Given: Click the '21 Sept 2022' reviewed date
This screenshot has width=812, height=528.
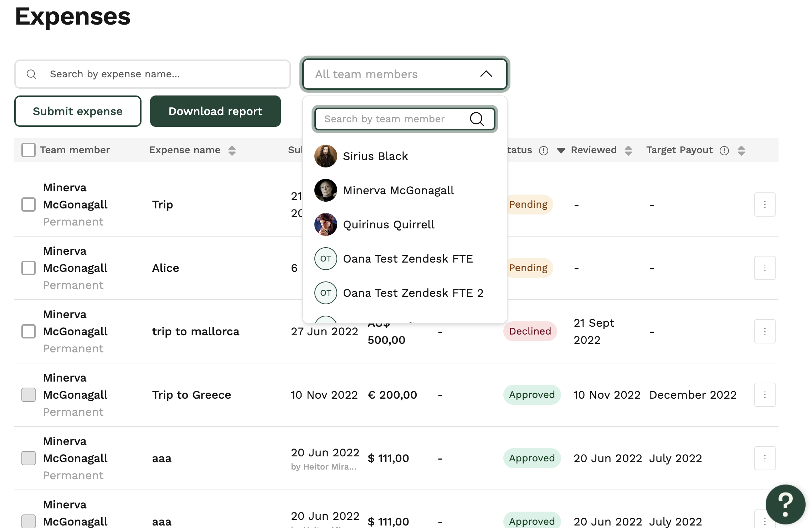Looking at the screenshot, I should 594,331.
